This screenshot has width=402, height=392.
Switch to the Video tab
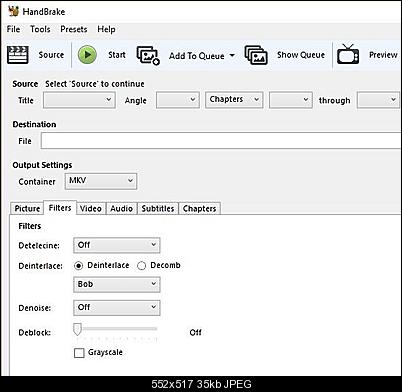(91, 209)
